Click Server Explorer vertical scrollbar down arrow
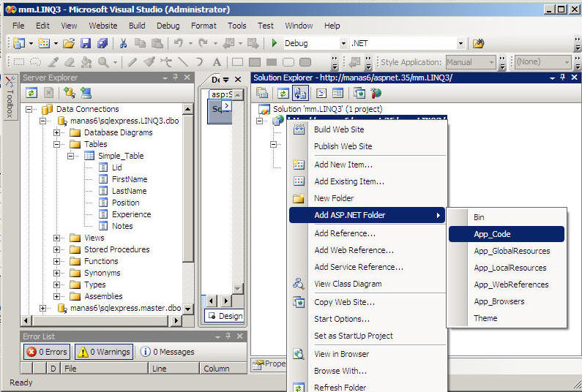 [x=188, y=309]
